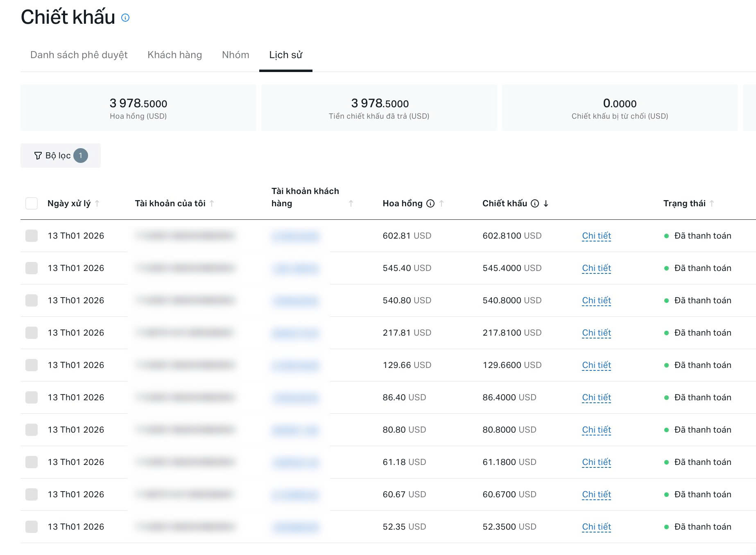This screenshot has width=756, height=555.
Task: Toggle the select-all checkbox in table header
Action: pyautogui.click(x=32, y=203)
